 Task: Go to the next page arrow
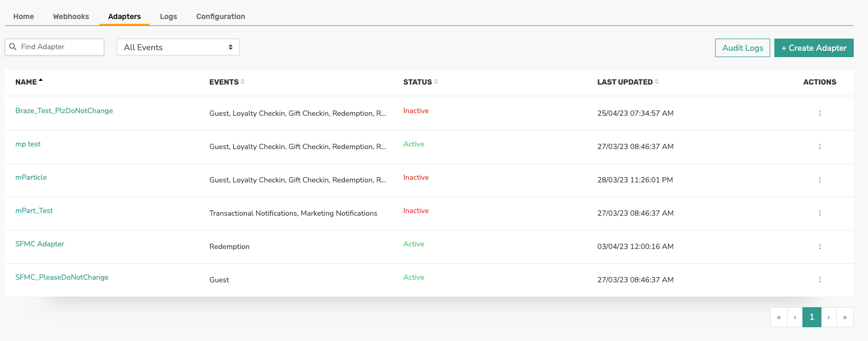(828, 317)
